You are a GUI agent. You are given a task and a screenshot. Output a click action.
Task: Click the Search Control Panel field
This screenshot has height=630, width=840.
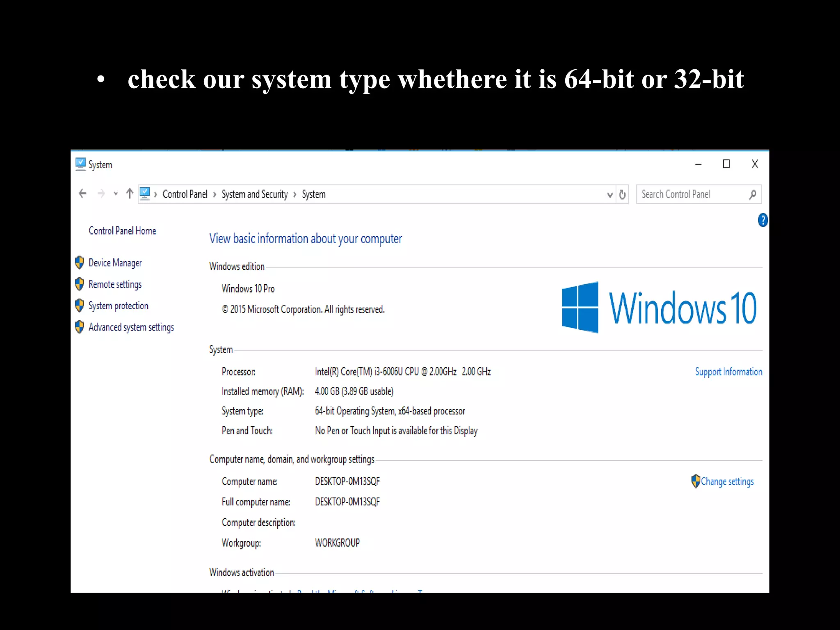[698, 194]
